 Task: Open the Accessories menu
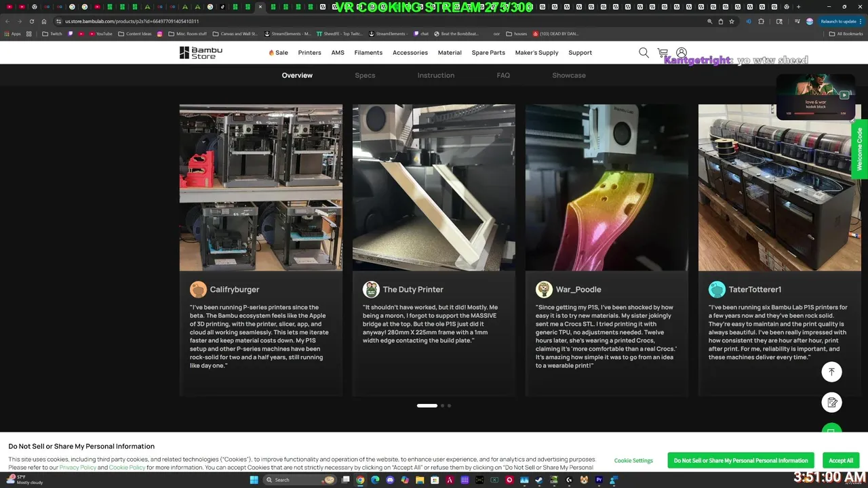pyautogui.click(x=410, y=53)
